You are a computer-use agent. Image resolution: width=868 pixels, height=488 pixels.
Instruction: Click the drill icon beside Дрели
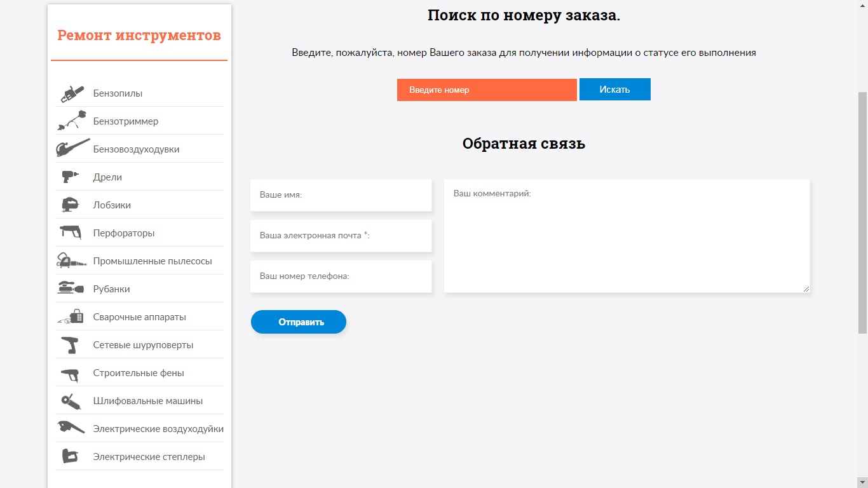click(70, 177)
